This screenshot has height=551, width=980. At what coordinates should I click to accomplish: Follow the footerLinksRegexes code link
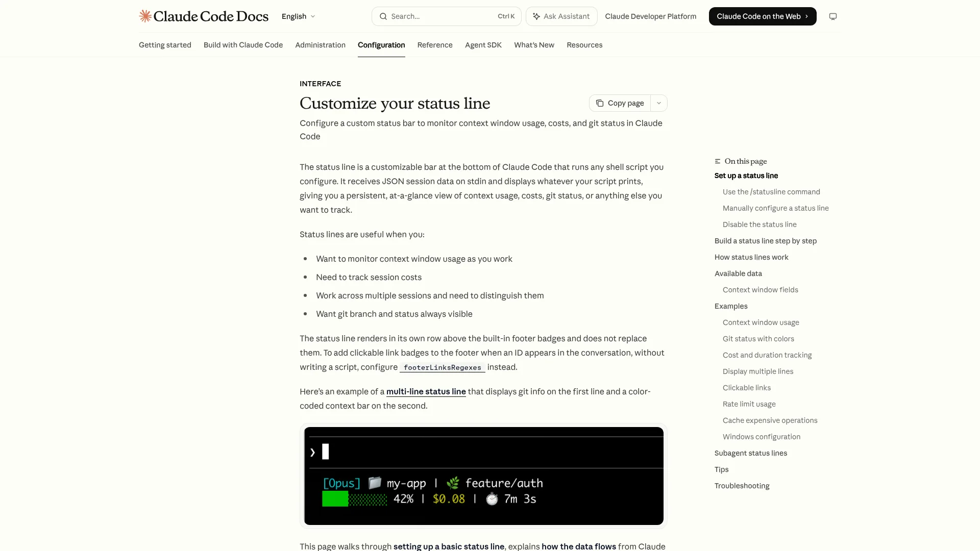442,367
